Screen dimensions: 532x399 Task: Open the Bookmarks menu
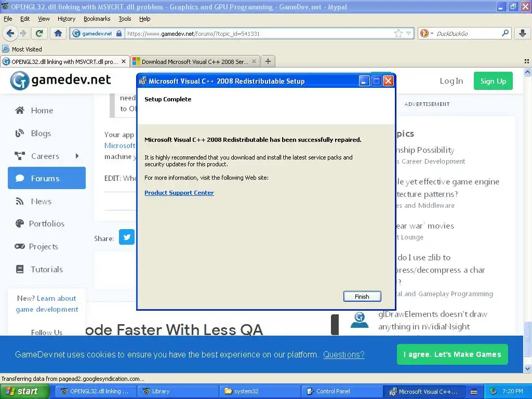[x=97, y=19]
